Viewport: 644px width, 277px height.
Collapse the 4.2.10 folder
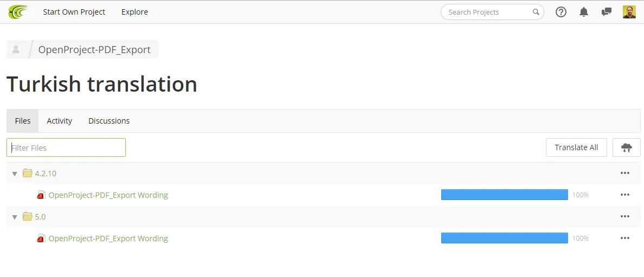pyautogui.click(x=15, y=173)
